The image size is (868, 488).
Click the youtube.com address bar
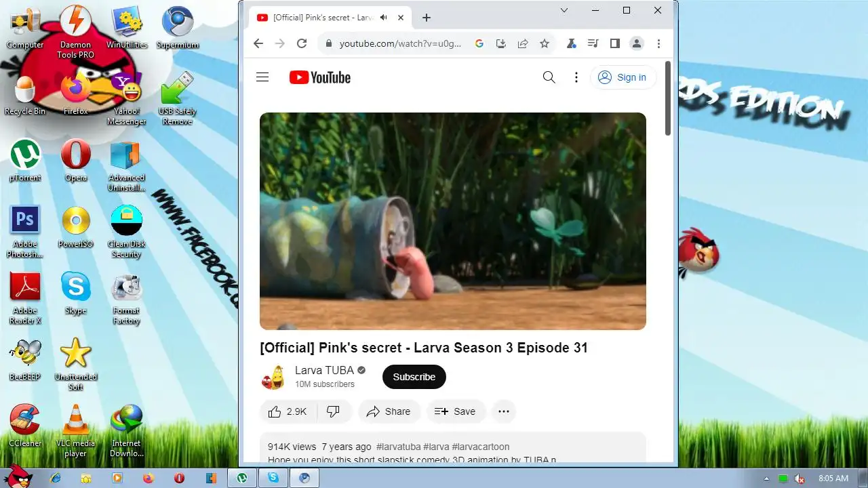(x=400, y=43)
